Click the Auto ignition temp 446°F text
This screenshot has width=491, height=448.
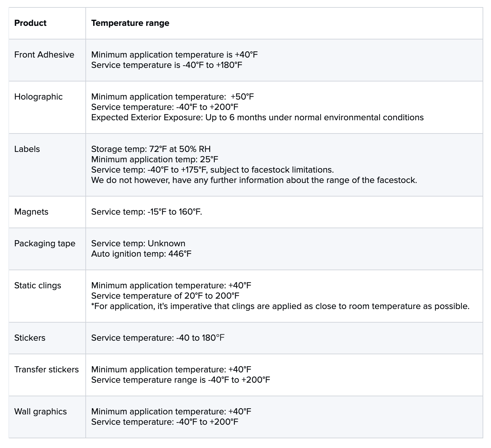pos(141,254)
